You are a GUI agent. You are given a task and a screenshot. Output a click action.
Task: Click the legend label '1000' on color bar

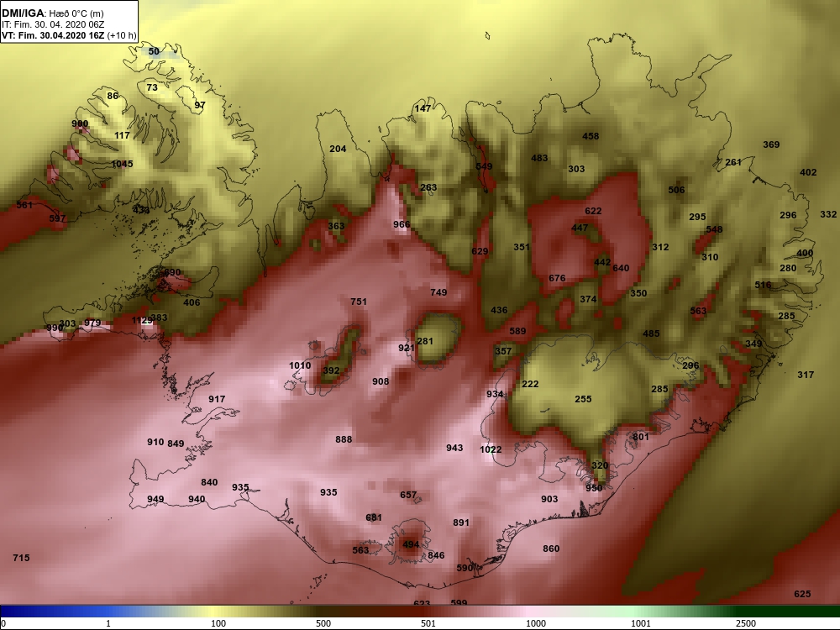tap(536, 623)
